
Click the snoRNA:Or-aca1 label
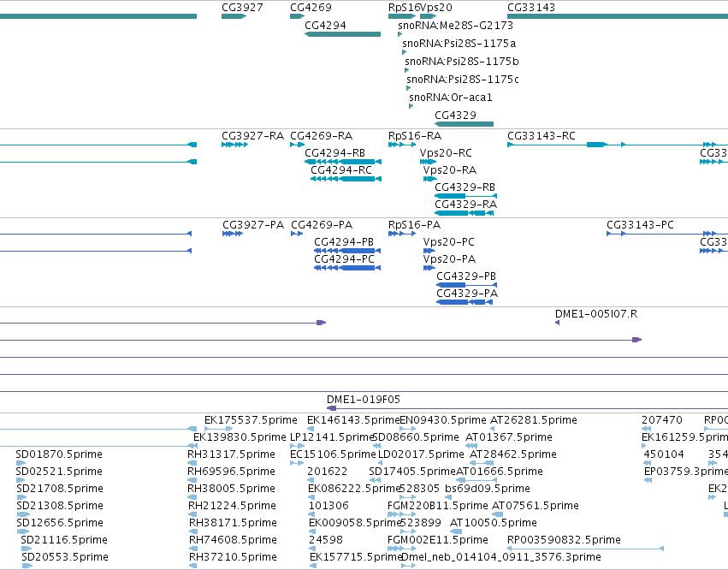click(450, 97)
